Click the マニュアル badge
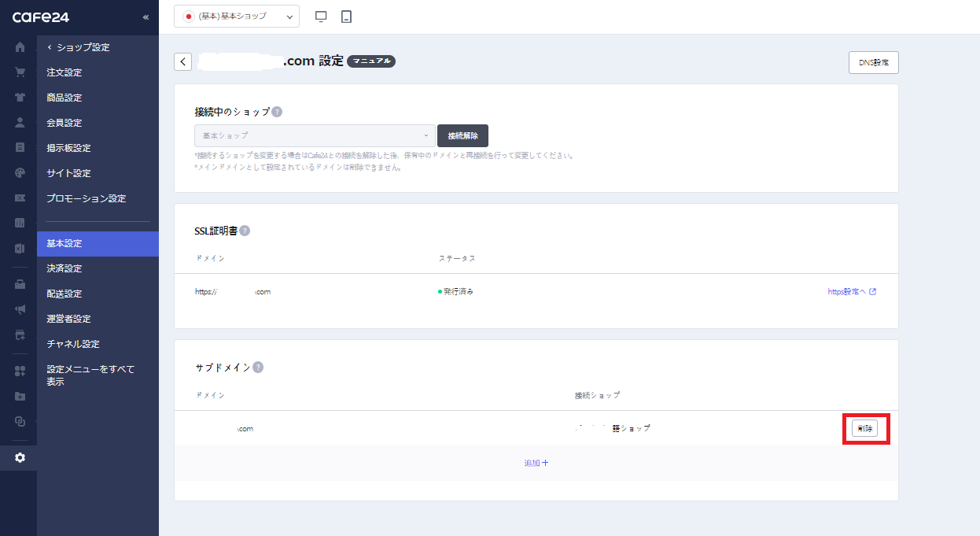The height and width of the screenshot is (536, 980). (x=371, y=61)
